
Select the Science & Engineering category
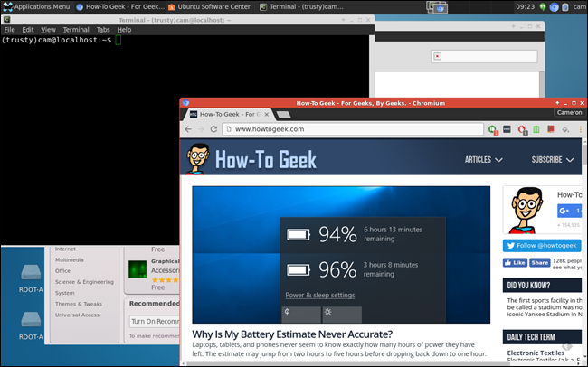pos(84,282)
